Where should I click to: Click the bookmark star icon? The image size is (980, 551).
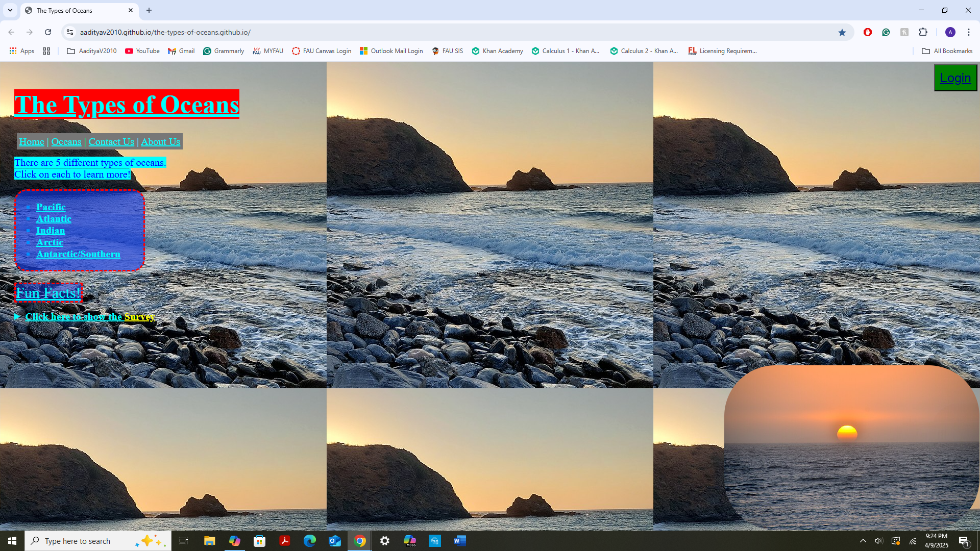842,32
